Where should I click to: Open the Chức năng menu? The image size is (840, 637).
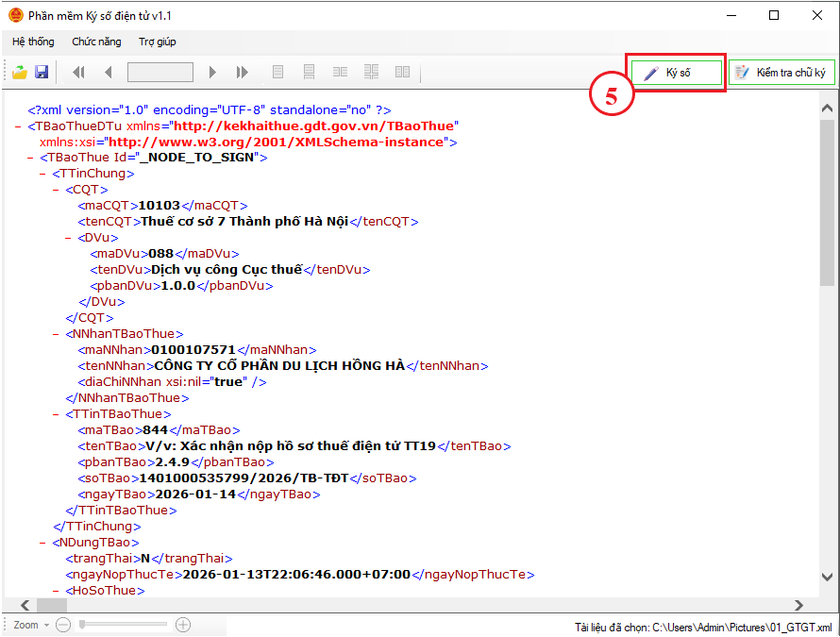[x=96, y=42]
